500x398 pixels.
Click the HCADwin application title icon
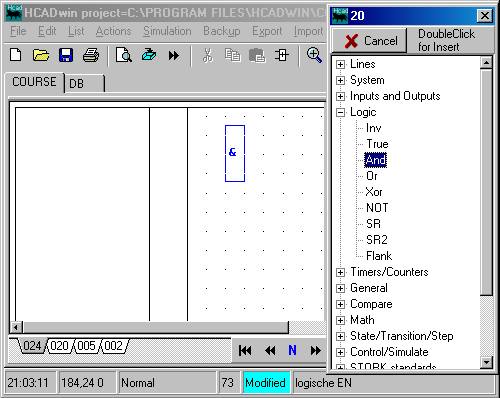[x=14, y=13]
